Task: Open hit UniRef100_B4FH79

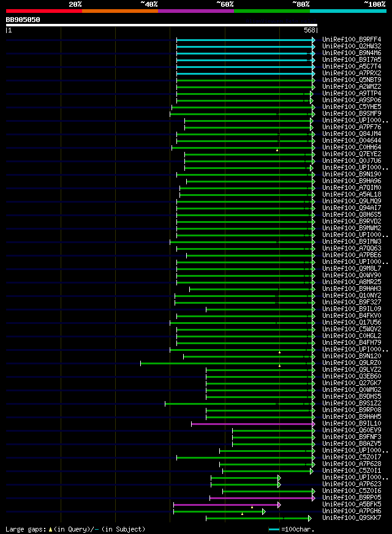Action: pos(352,342)
